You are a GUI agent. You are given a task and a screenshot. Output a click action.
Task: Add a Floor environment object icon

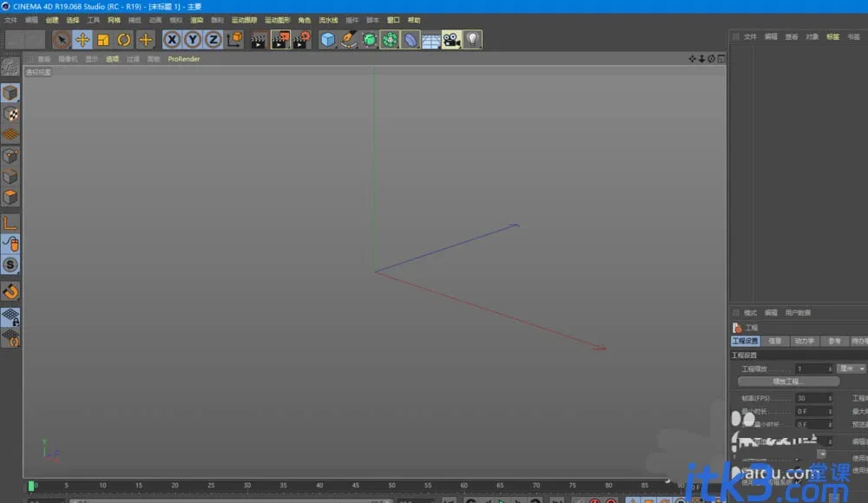[x=431, y=40]
